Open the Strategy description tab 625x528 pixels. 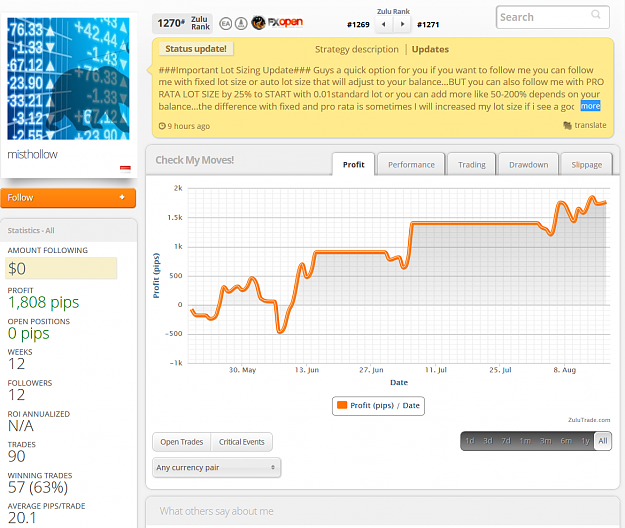tap(357, 49)
